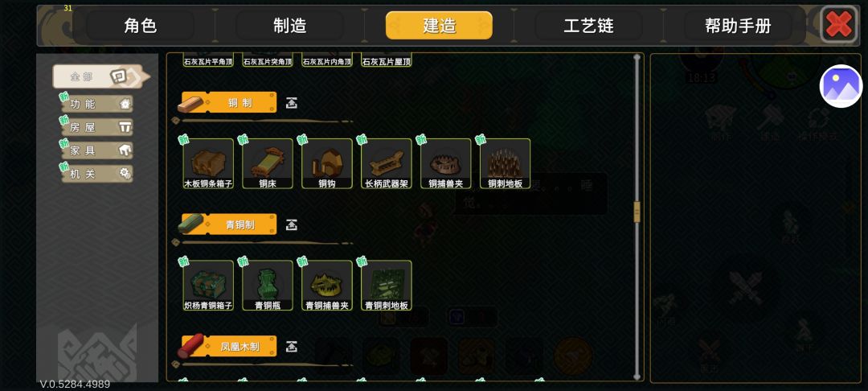Choose the 青铜刺地板 bronze spike floor
The width and height of the screenshot is (868, 391).
click(x=387, y=286)
